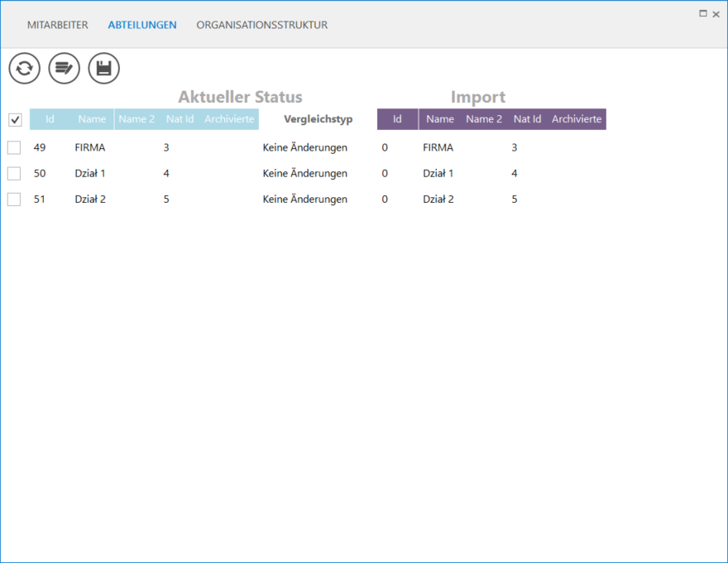Click the Name 2 header under Aktueller Status

pyautogui.click(x=136, y=119)
